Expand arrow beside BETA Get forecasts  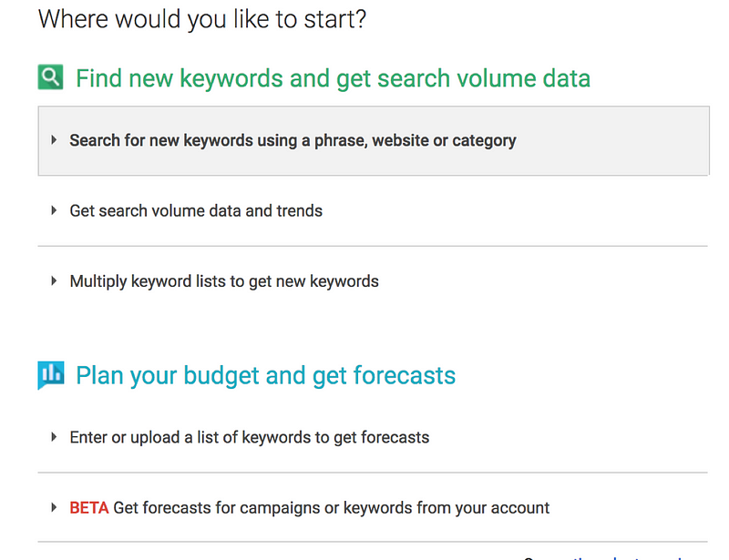point(54,507)
